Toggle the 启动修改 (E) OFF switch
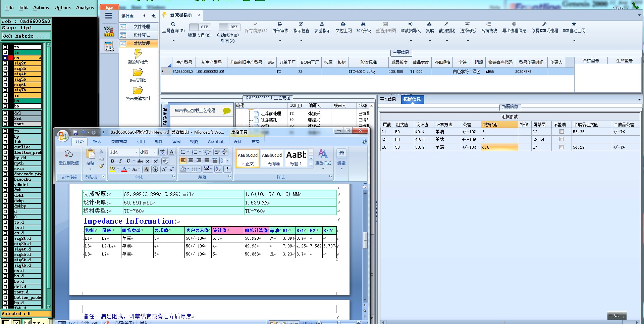Screen dimensions: 644x324 pos(229,27)
